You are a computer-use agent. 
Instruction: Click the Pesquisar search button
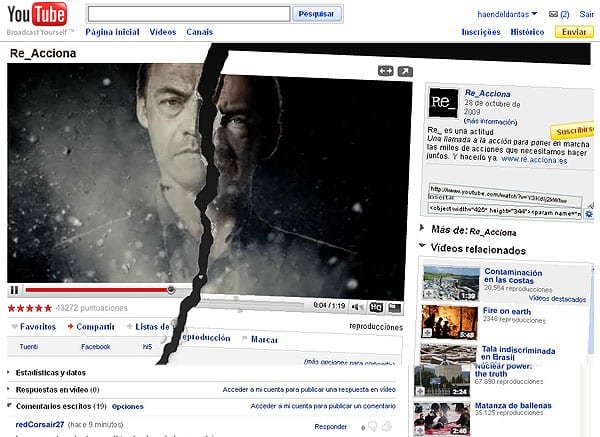tap(316, 14)
